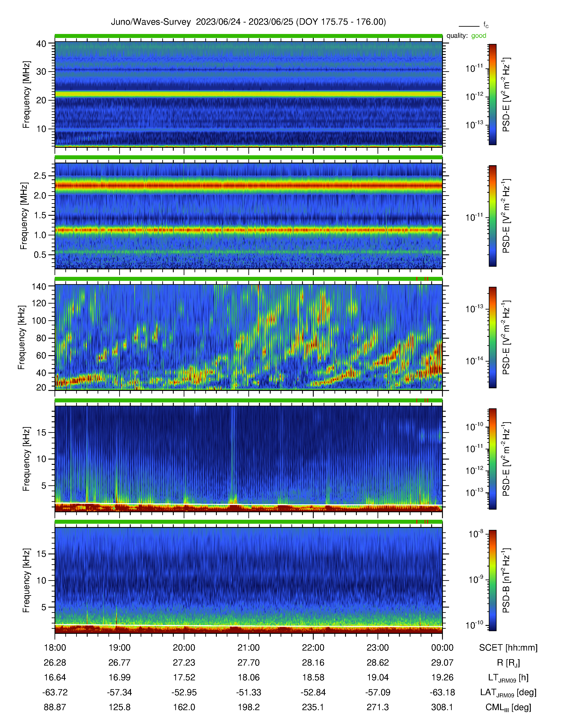Click the red 2.25 MHz horizontal band
Image resolution: width=563 pixels, height=728 pixels.
click(x=248, y=185)
